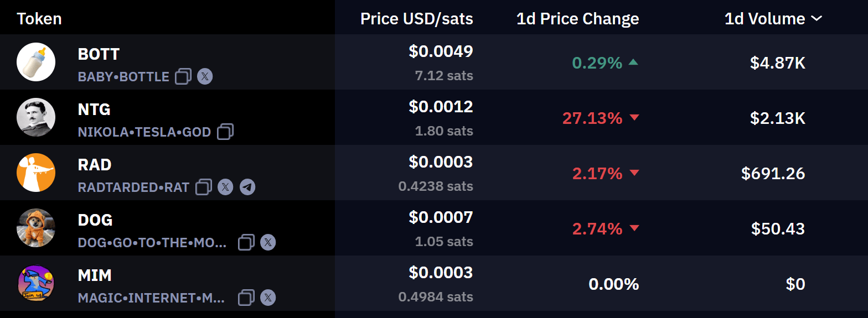Select the baby bottle token avatar
Viewport: 868px width, 318px height.
tap(36, 62)
